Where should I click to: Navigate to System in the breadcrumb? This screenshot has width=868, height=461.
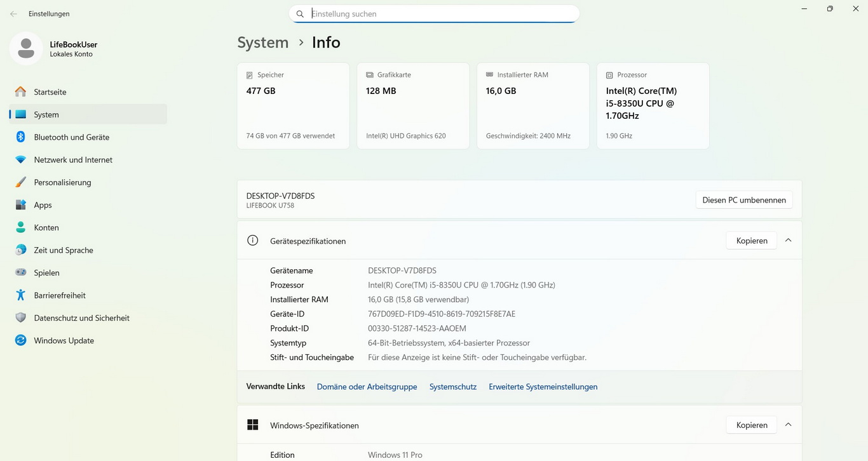pyautogui.click(x=262, y=43)
